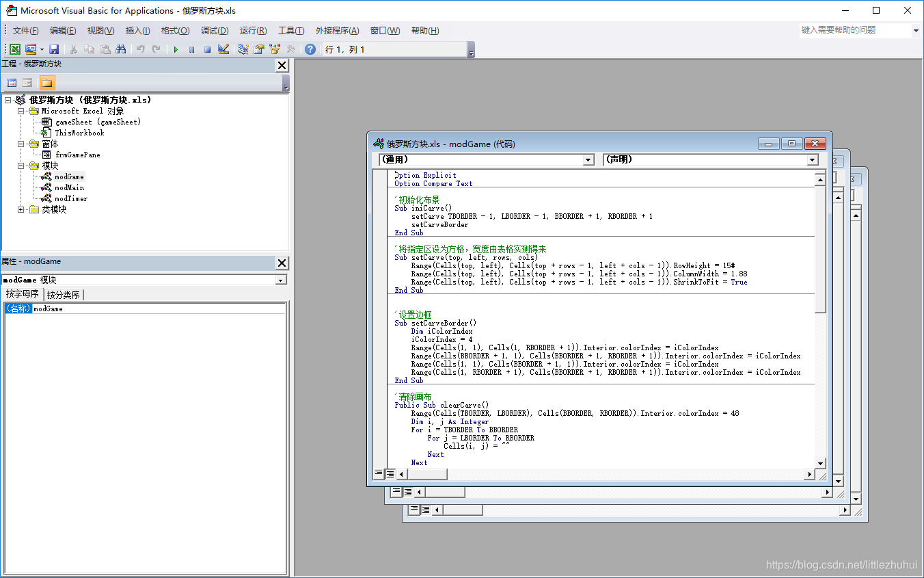Click View Code icon in project panel
This screenshot has width=924, height=578.
[12, 83]
